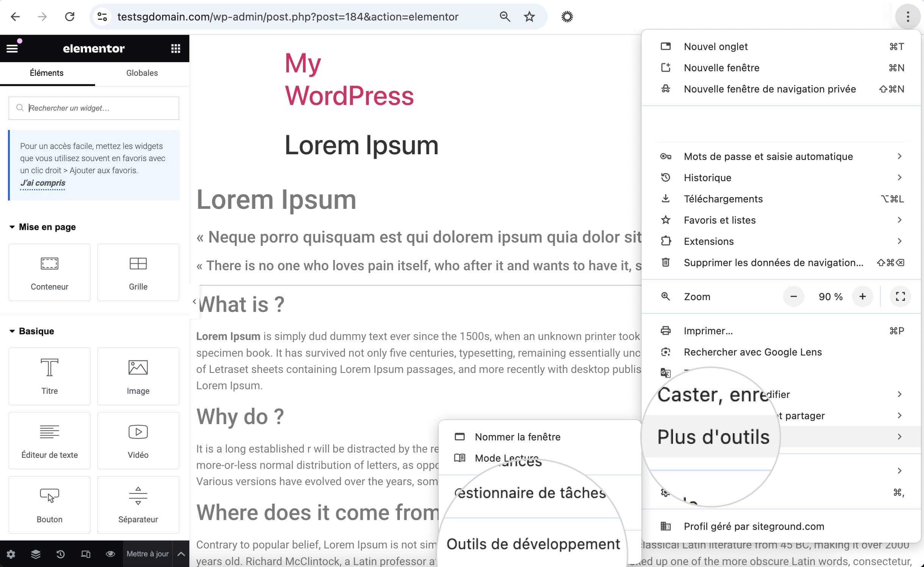Select Mode Lecture in submenu
Screen dimensions: 924x567
(x=540, y=458)
